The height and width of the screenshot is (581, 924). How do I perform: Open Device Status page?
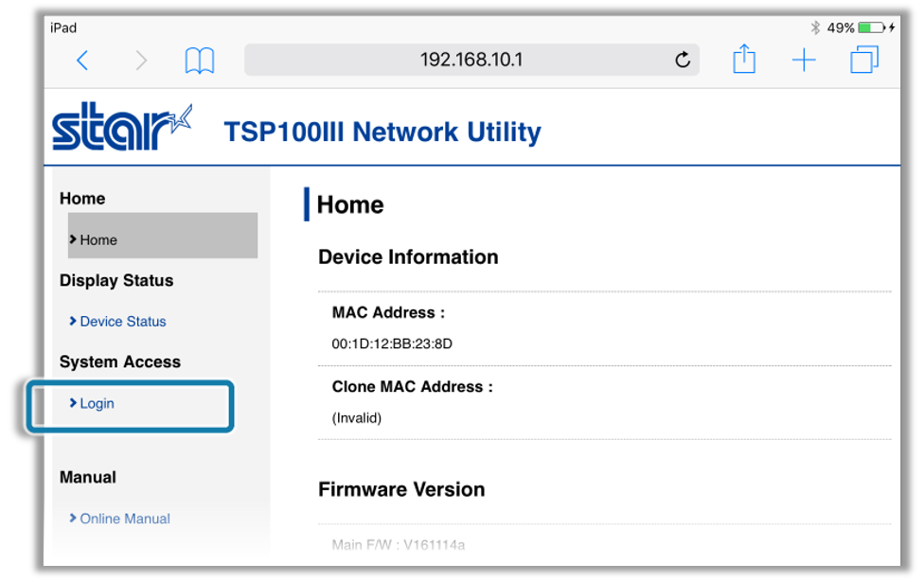click(x=123, y=322)
